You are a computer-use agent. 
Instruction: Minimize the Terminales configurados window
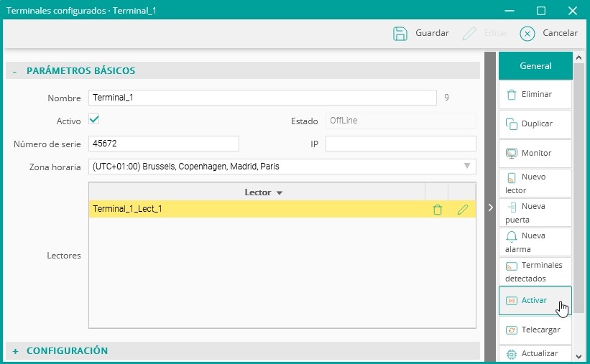510,11
